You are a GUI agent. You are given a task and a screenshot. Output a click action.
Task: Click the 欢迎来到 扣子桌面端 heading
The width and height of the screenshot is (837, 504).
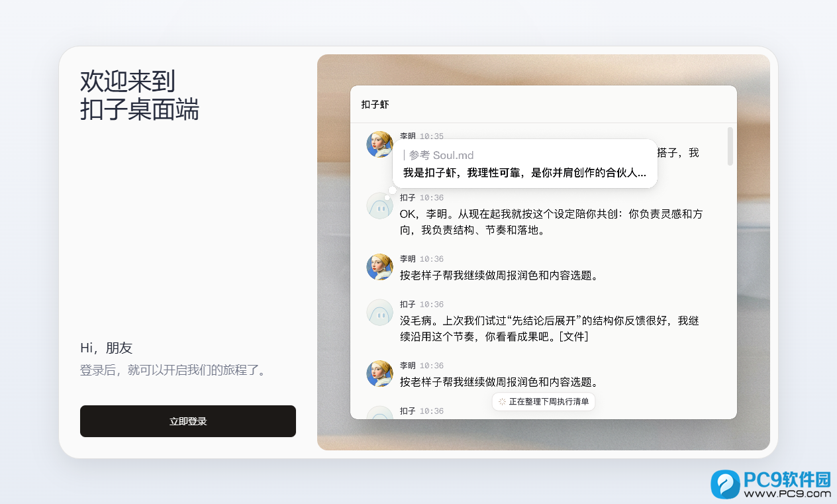tap(140, 95)
